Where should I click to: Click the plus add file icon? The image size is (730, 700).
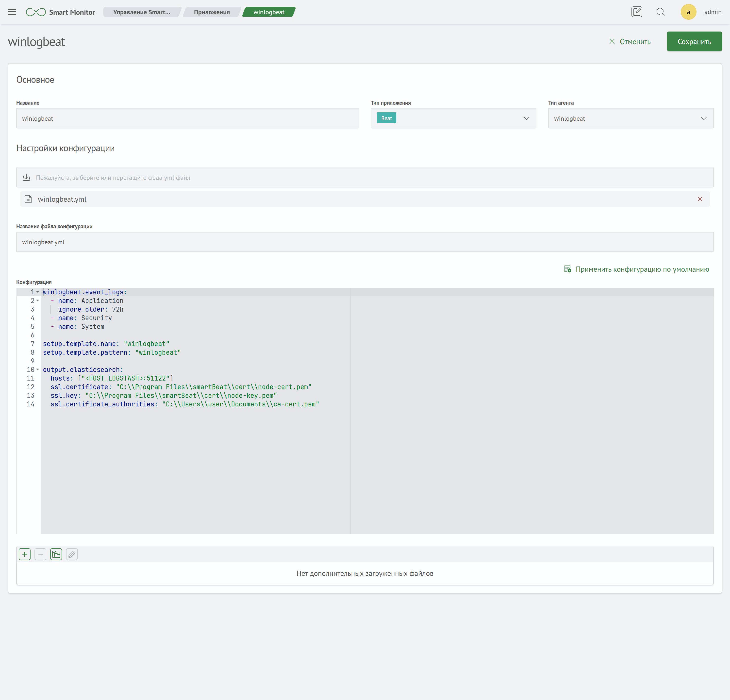pyautogui.click(x=25, y=554)
